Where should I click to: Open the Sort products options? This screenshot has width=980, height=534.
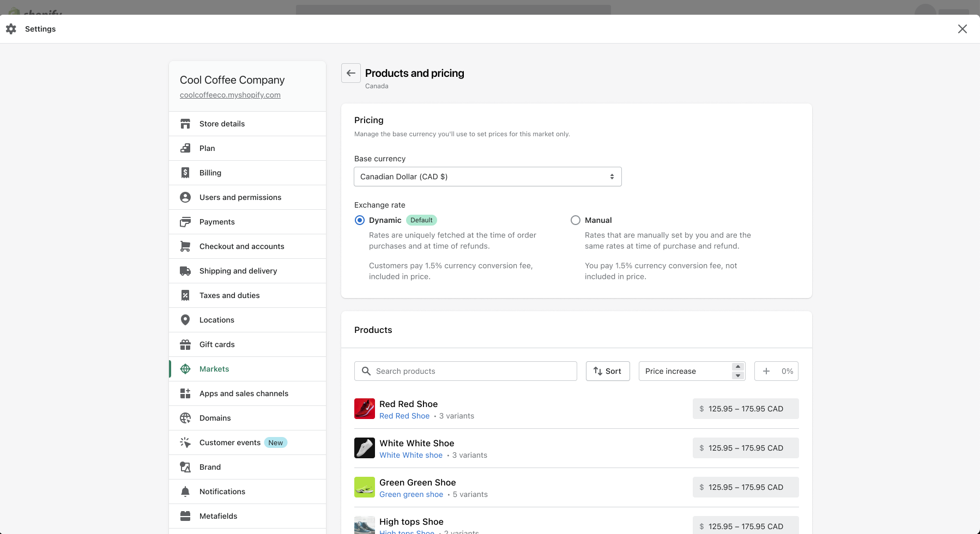click(607, 371)
